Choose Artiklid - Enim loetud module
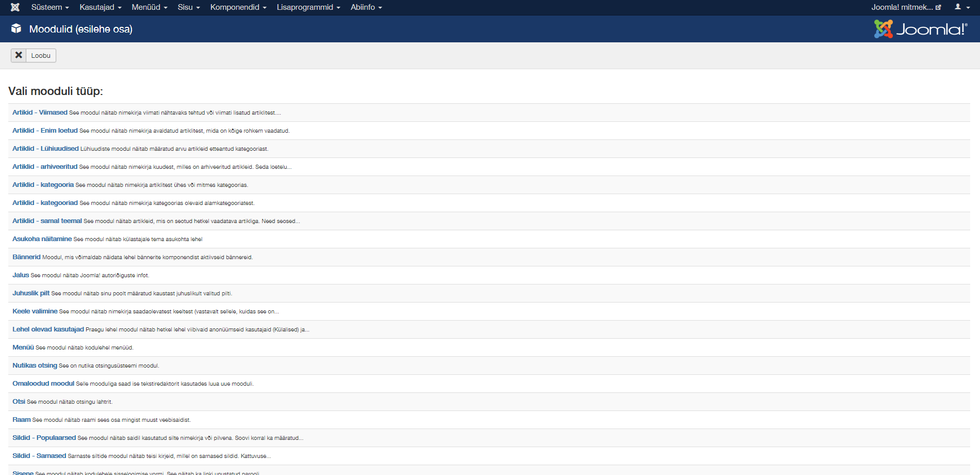The height and width of the screenshot is (475, 980). [45, 131]
